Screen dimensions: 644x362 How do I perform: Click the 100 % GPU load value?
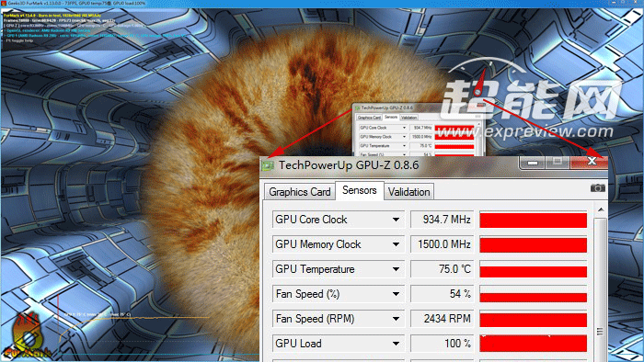tap(442, 344)
